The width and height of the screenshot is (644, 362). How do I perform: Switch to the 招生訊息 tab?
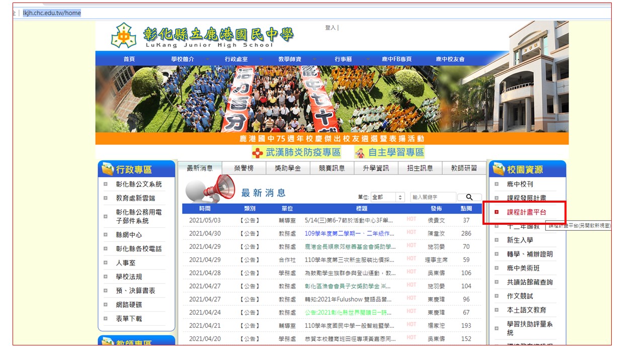pyautogui.click(x=420, y=168)
